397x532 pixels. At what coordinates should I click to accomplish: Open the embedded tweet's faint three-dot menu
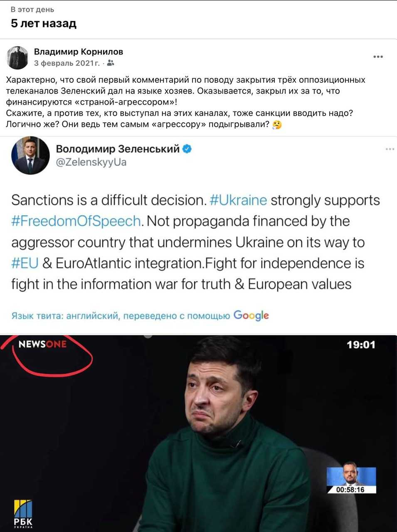point(390,149)
